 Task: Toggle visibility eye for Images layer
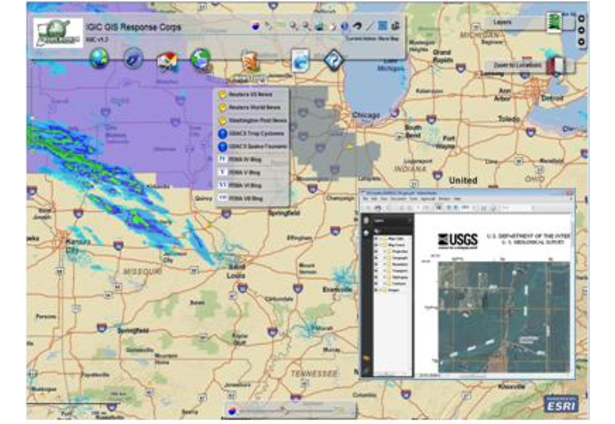[x=376, y=290]
